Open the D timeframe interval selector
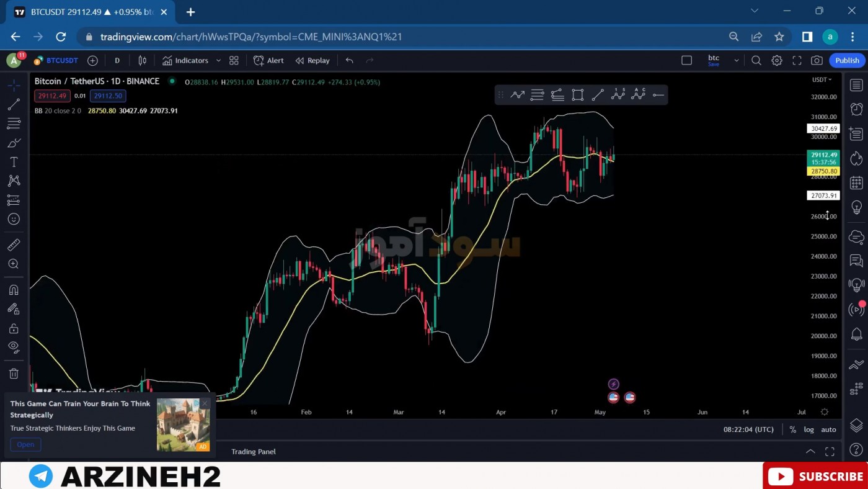Image resolution: width=868 pixels, height=489 pixels. [x=117, y=60]
